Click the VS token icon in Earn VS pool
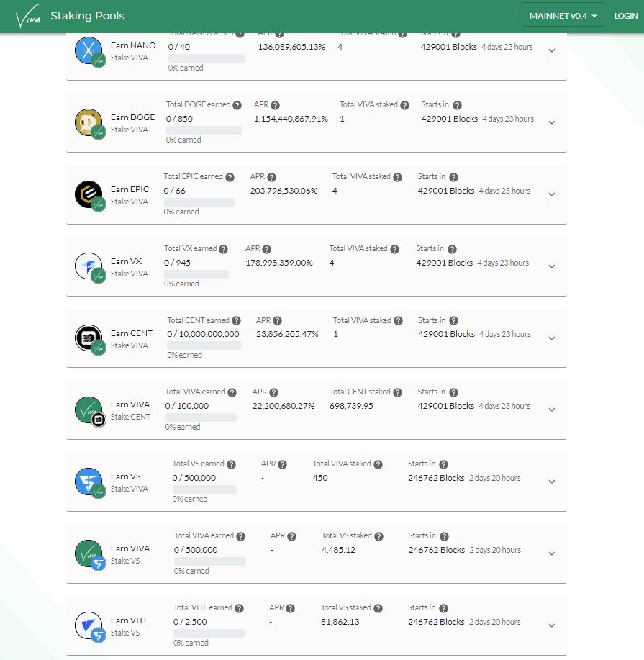Image resolution: width=644 pixels, height=660 pixels. (x=89, y=482)
